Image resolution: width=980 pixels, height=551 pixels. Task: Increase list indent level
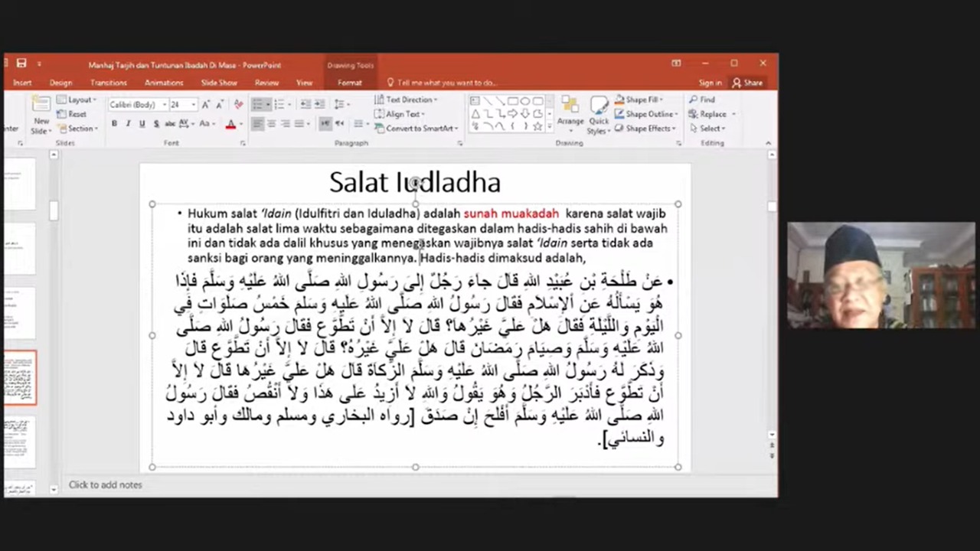coord(319,104)
